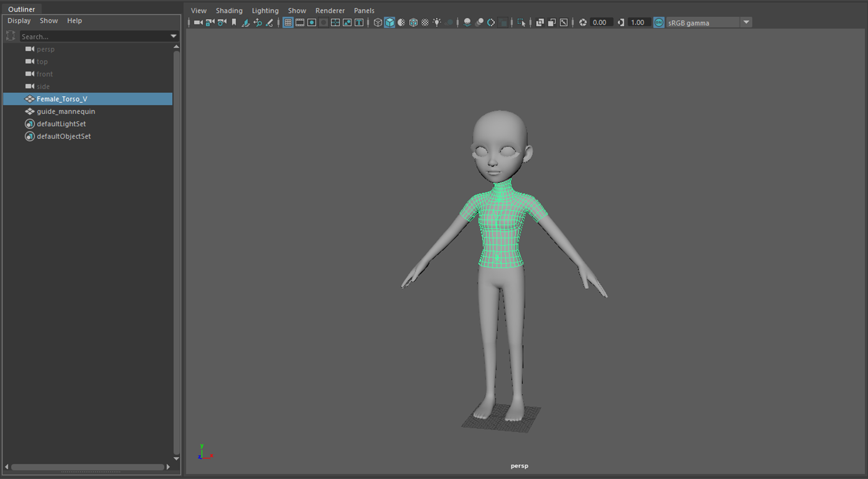Open the Shading menu
The image size is (868, 479).
click(x=229, y=10)
